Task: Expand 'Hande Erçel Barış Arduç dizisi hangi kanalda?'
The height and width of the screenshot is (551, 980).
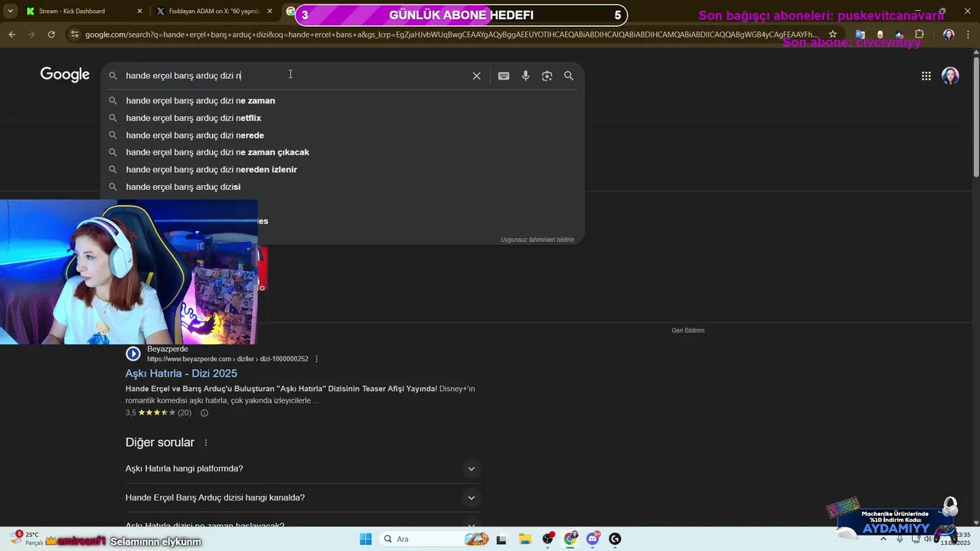Action: click(x=303, y=497)
